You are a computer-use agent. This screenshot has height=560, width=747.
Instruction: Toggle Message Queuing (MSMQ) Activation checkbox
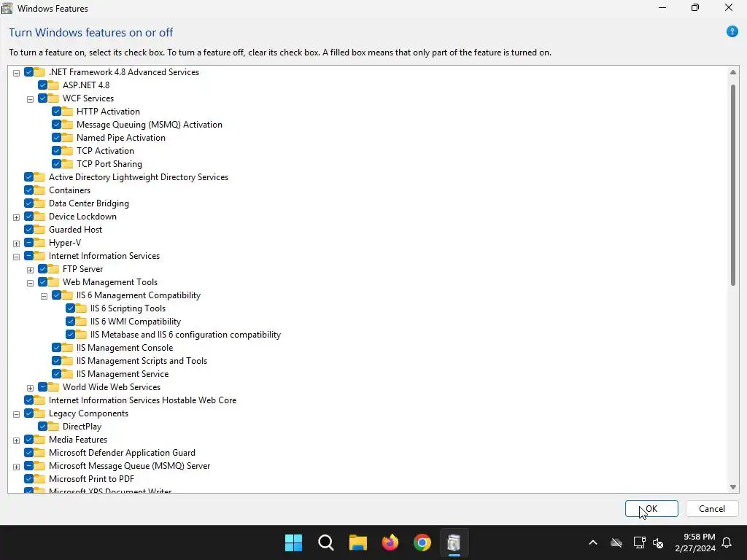click(56, 124)
